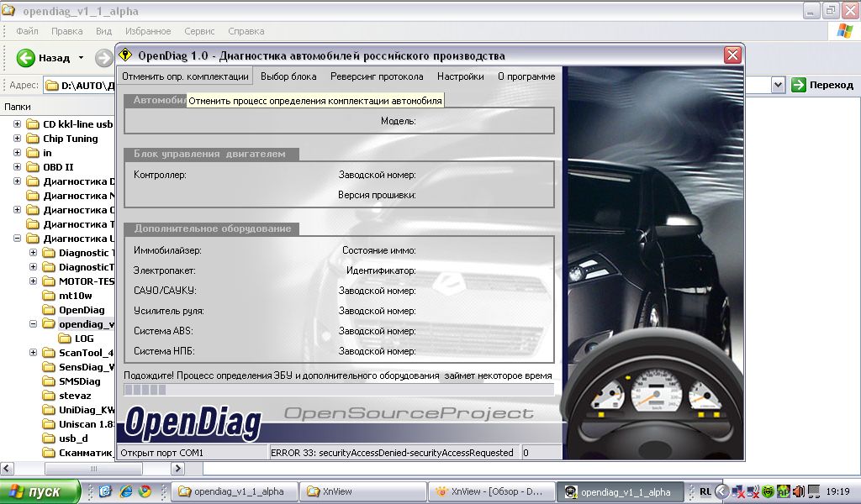Click the 19:19 taskbar clock
This screenshot has width=861, height=504.
coord(837,491)
